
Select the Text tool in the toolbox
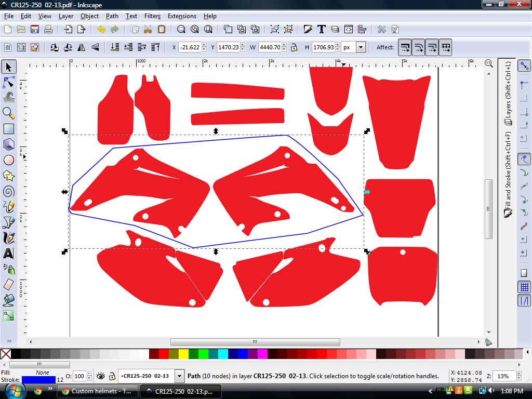(x=8, y=254)
